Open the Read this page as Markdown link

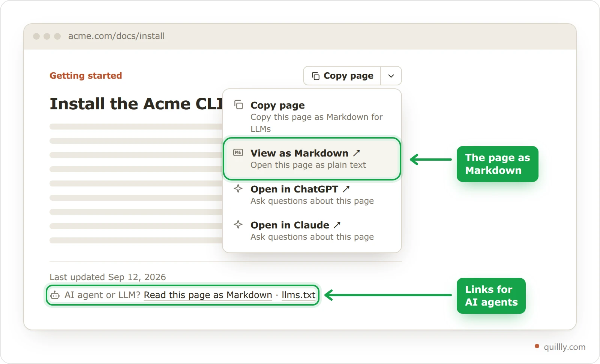(208, 295)
